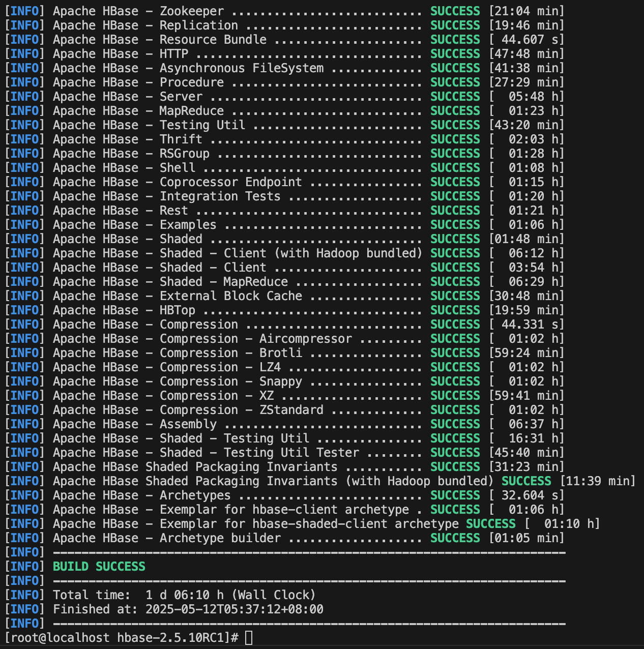644x649 pixels.
Task: Click the INFO tag on the Replication line
Action: [24, 25]
